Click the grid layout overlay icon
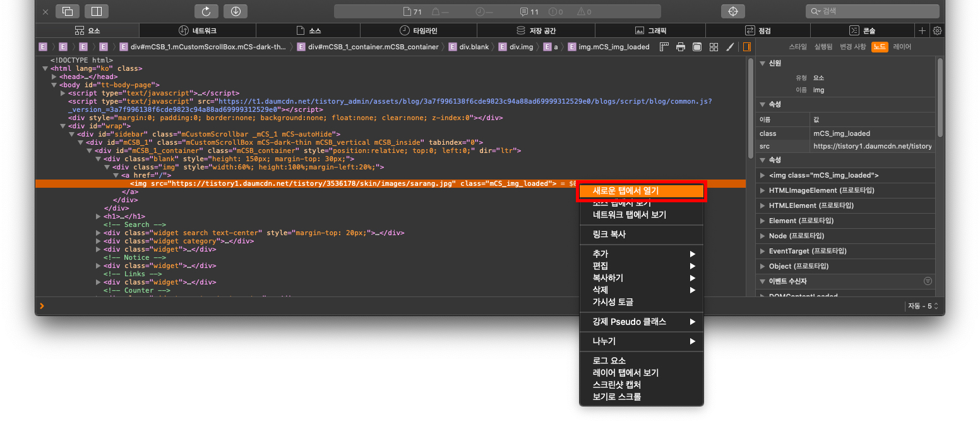Screen dimensions: 980x421 714,47
